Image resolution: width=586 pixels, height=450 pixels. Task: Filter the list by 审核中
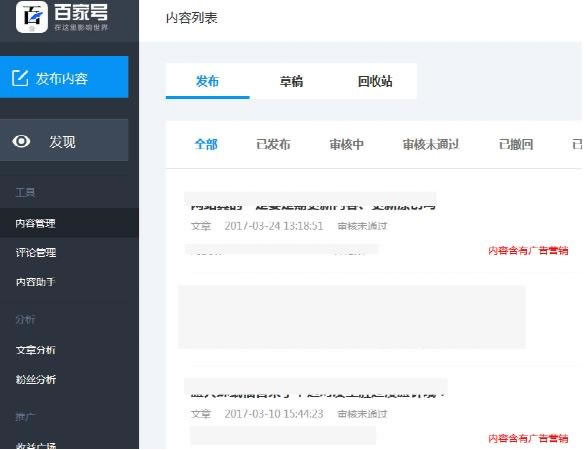coord(346,144)
